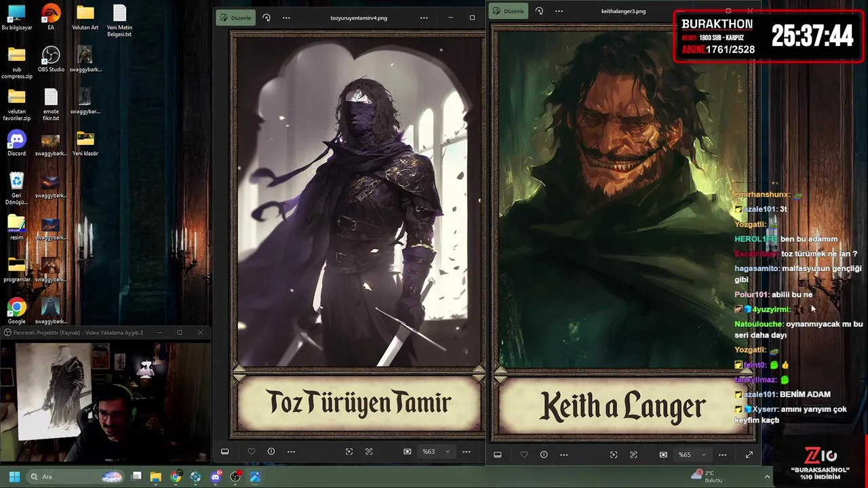Toggle filmstrip in tozyuruyentamir window
Image resolution: width=868 pixels, height=488 pixels.
(x=224, y=451)
